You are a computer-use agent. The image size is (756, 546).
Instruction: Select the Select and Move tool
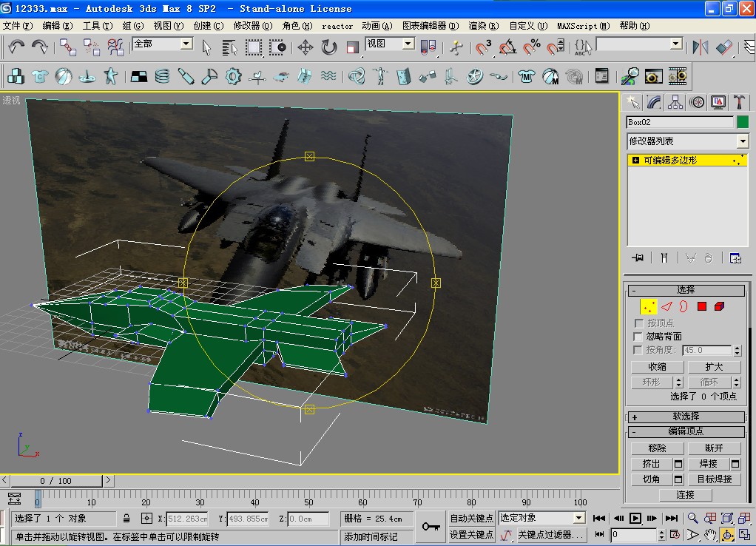305,47
